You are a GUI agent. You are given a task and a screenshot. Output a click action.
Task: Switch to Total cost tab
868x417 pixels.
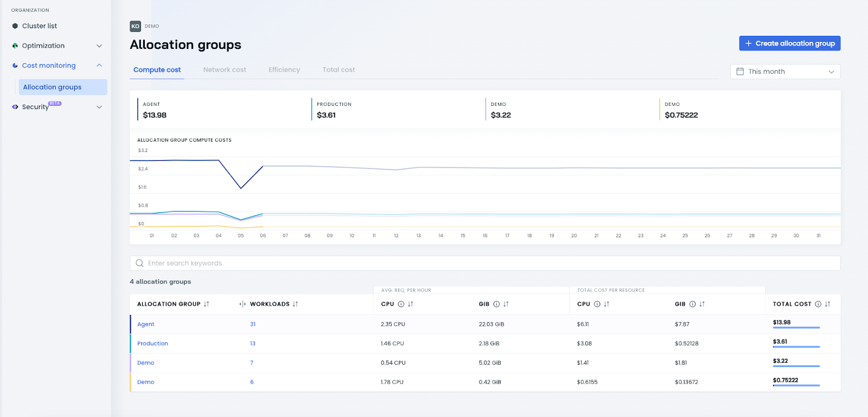click(x=339, y=70)
